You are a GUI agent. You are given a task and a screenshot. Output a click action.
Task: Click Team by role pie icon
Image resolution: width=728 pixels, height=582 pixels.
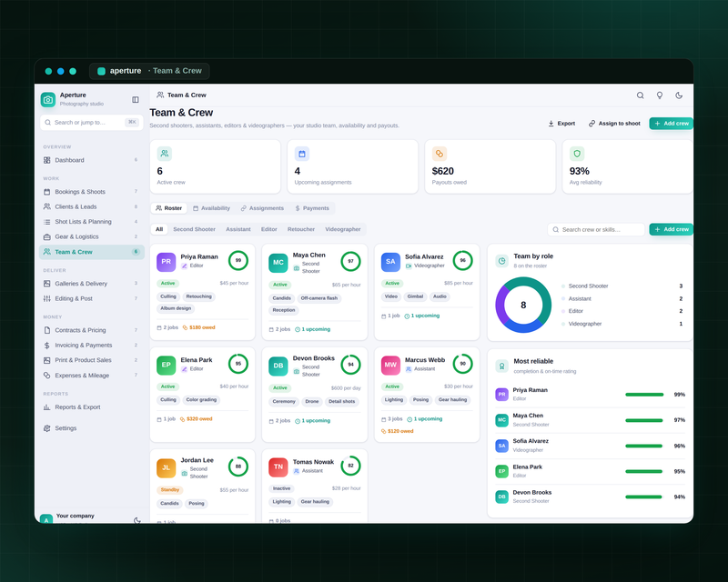coord(502,261)
